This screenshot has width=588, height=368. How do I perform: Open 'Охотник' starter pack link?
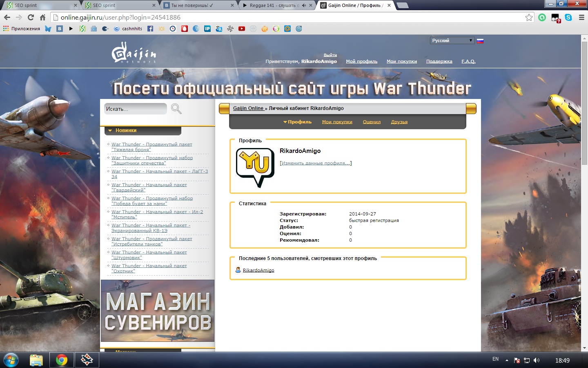[x=149, y=268]
